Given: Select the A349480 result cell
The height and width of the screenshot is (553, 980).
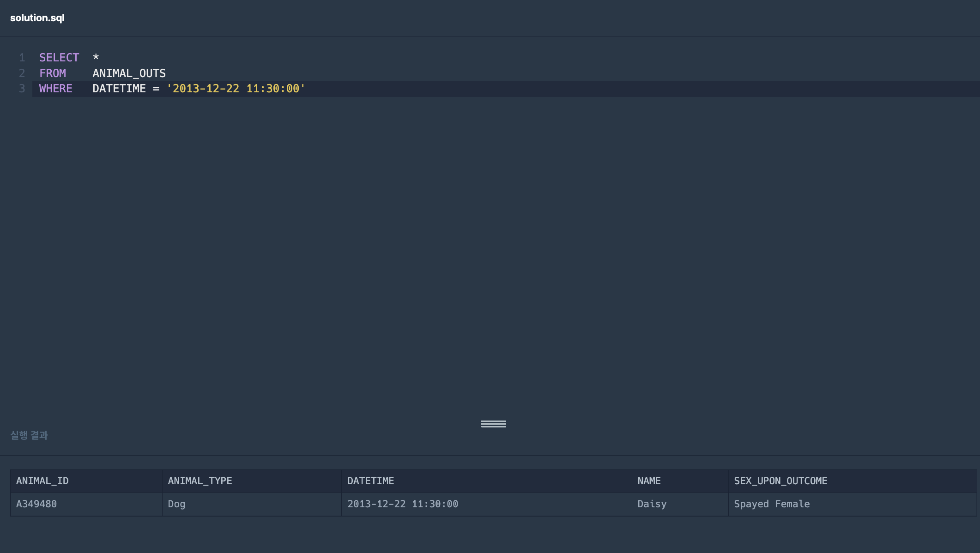Looking at the screenshot, I should coord(36,504).
